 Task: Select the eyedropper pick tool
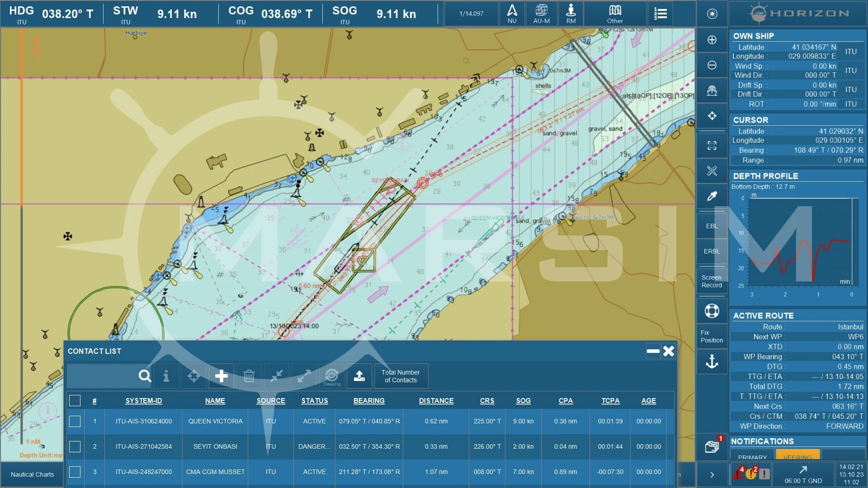[x=712, y=196]
